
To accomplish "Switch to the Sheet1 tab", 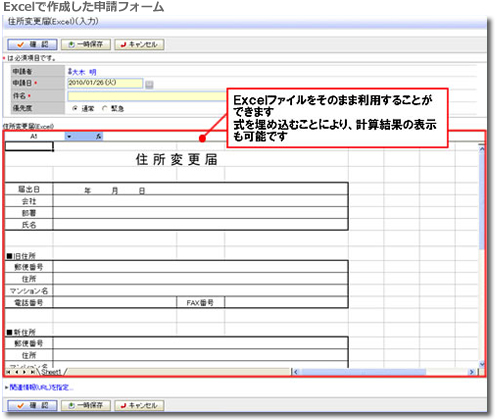I will [51, 372].
